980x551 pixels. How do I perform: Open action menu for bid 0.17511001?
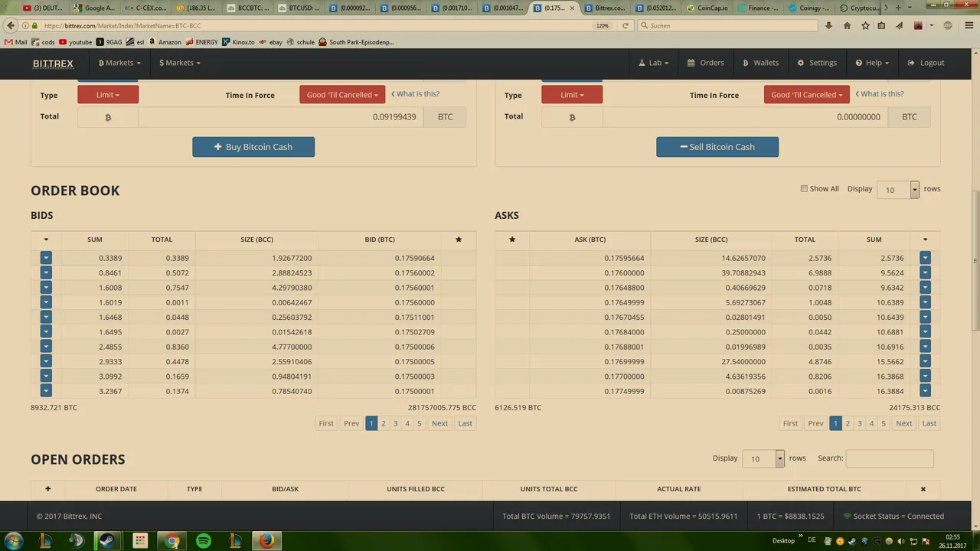pyautogui.click(x=46, y=317)
